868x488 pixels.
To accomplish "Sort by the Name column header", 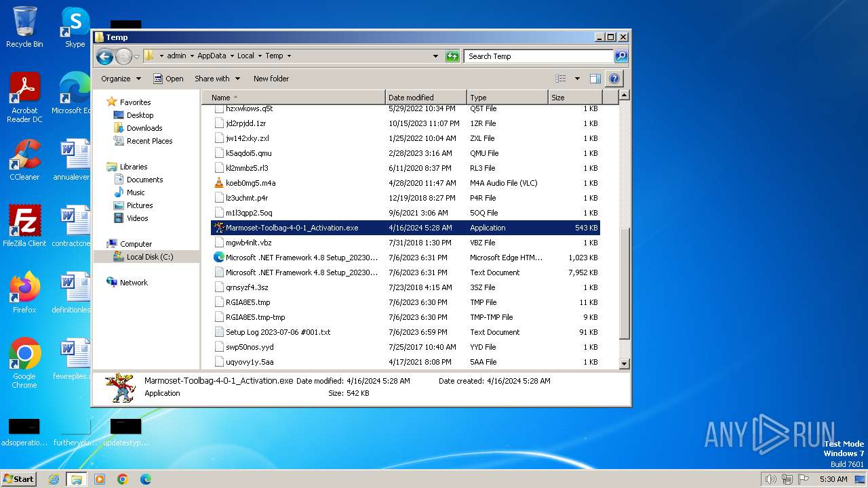I will (x=294, y=98).
